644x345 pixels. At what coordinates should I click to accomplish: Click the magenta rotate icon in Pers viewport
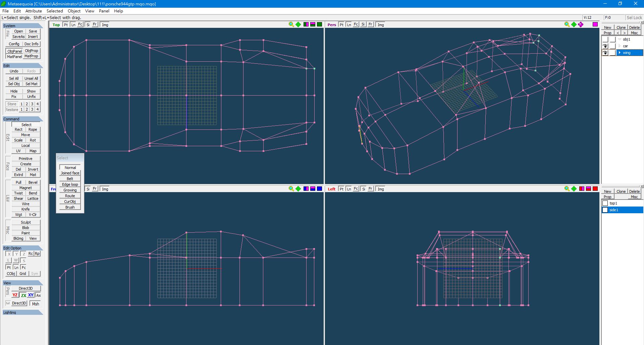click(581, 24)
